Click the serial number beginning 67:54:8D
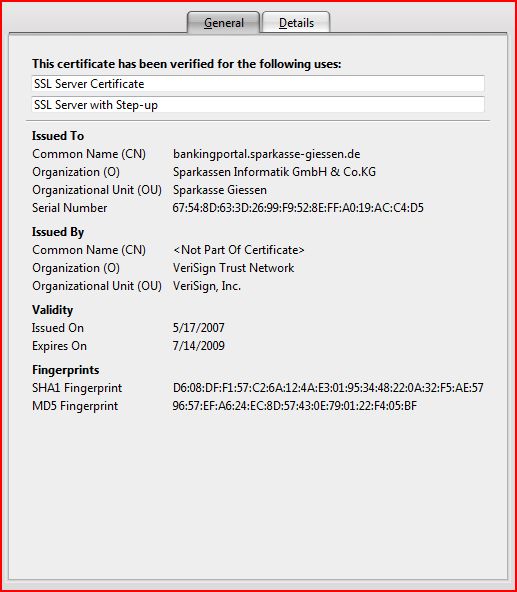The width and height of the screenshot is (517, 592). click(x=298, y=208)
